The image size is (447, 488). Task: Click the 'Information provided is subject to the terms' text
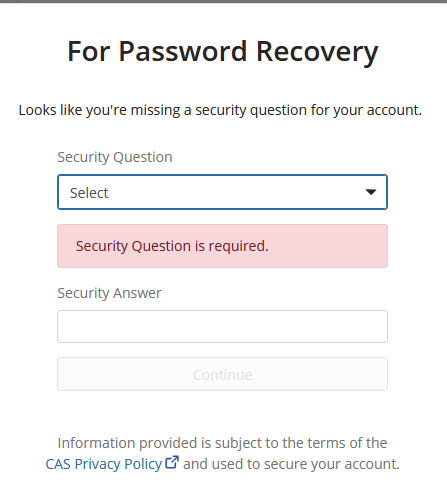tap(222, 443)
